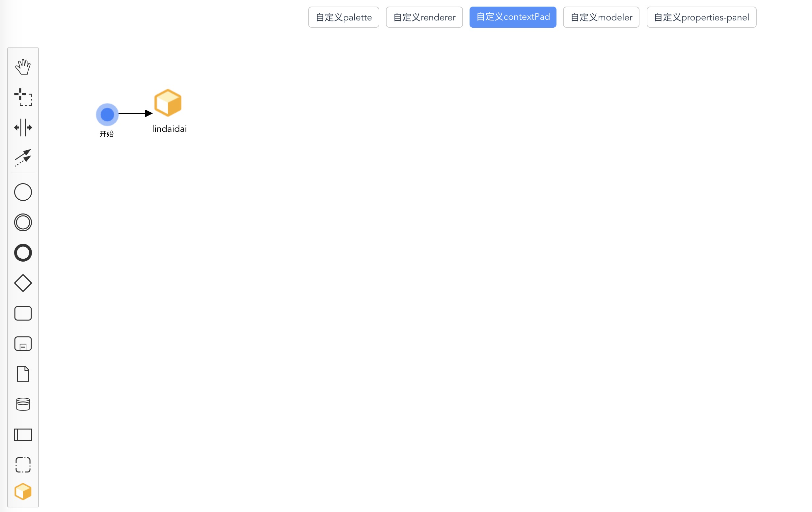The image size is (812, 512).
Task: Select the lasso tool
Action: click(x=23, y=97)
